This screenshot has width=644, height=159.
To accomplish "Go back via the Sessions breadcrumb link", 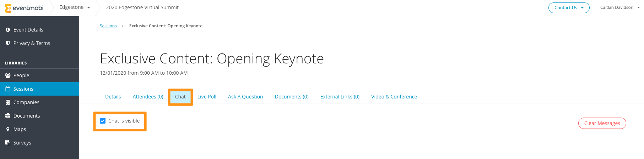I will (x=108, y=26).
